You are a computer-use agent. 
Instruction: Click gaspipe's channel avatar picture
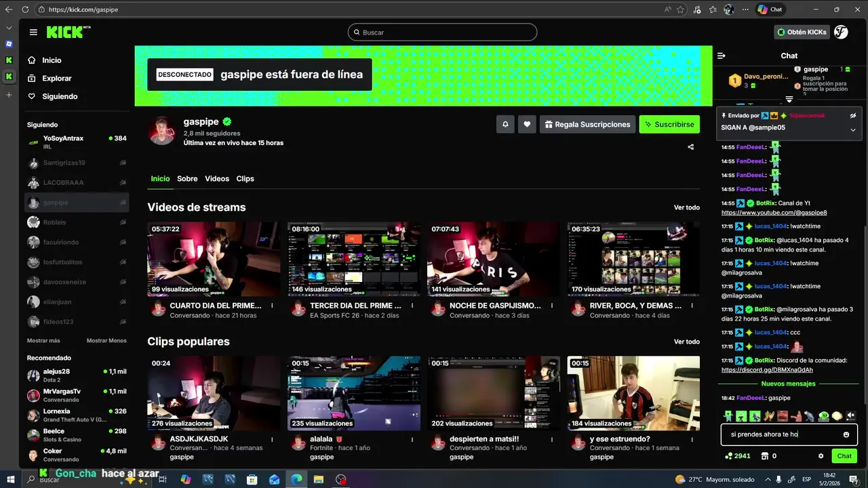(x=162, y=130)
